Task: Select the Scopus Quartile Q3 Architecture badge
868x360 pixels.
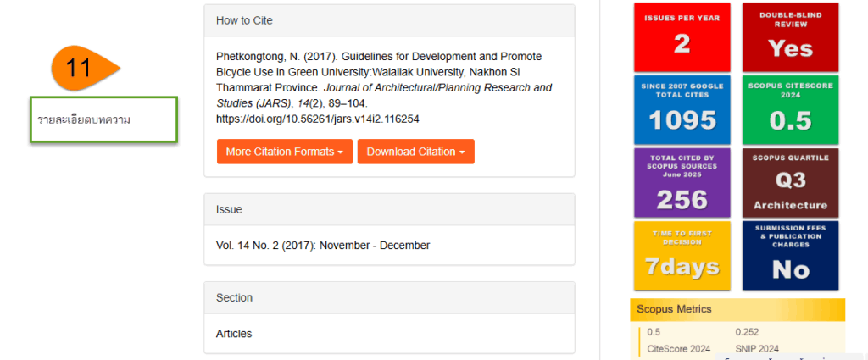Action: (790, 181)
